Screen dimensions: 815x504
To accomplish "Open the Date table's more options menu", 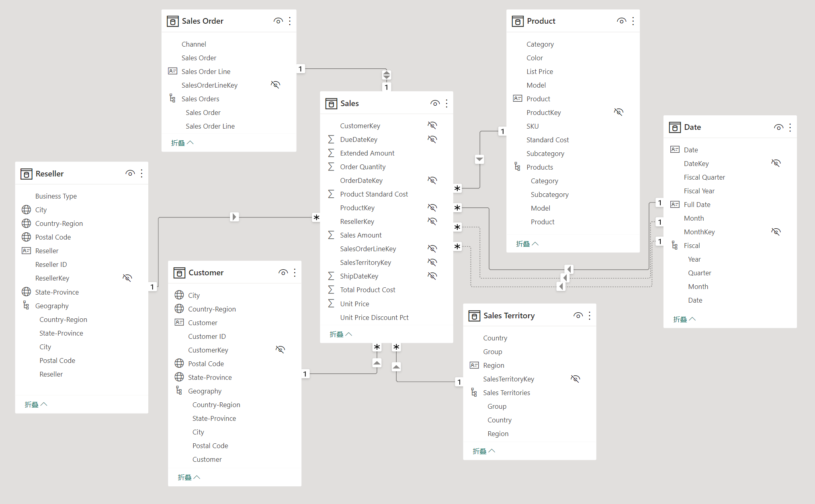I will (x=790, y=127).
